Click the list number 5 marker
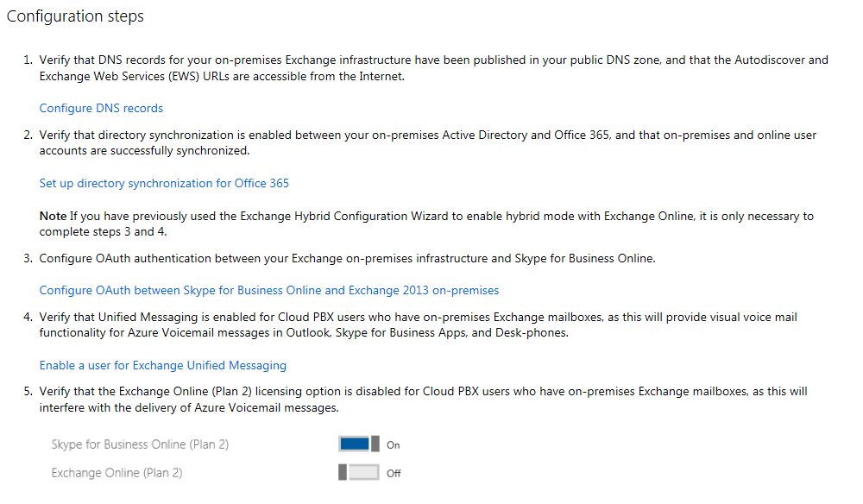 click(x=28, y=392)
